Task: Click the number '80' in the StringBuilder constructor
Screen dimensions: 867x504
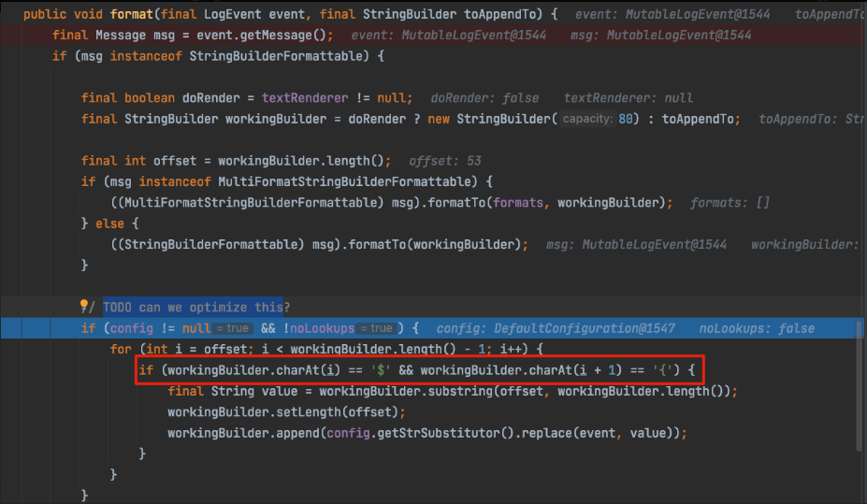Action: (626, 120)
